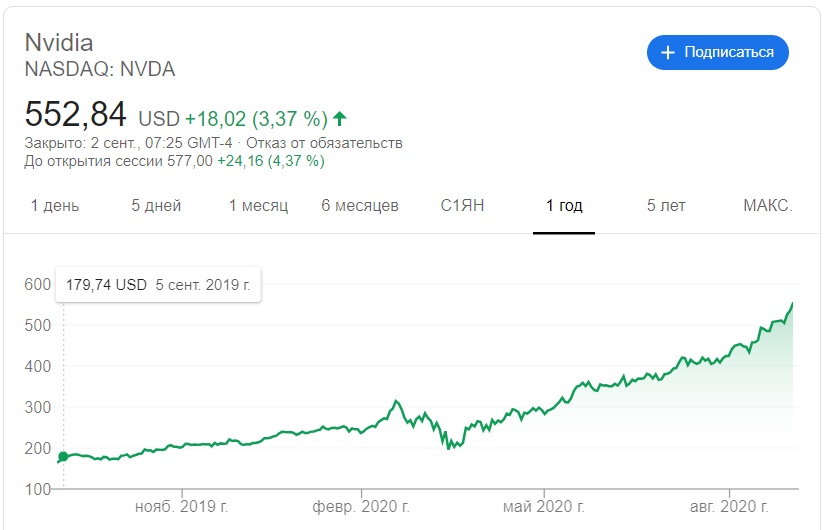This screenshot has height=530, width=830.
Task: Click the май 2020 г. axis label
Action: pos(546,507)
